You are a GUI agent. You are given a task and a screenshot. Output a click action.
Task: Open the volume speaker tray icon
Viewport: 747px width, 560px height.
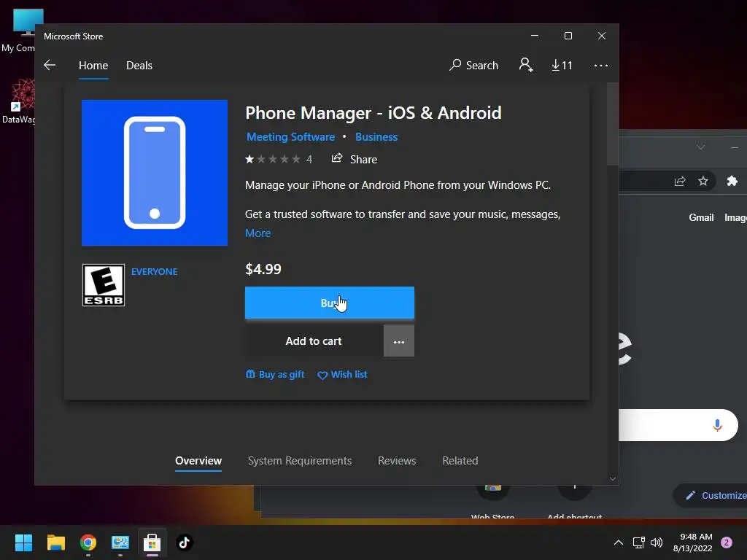point(657,542)
